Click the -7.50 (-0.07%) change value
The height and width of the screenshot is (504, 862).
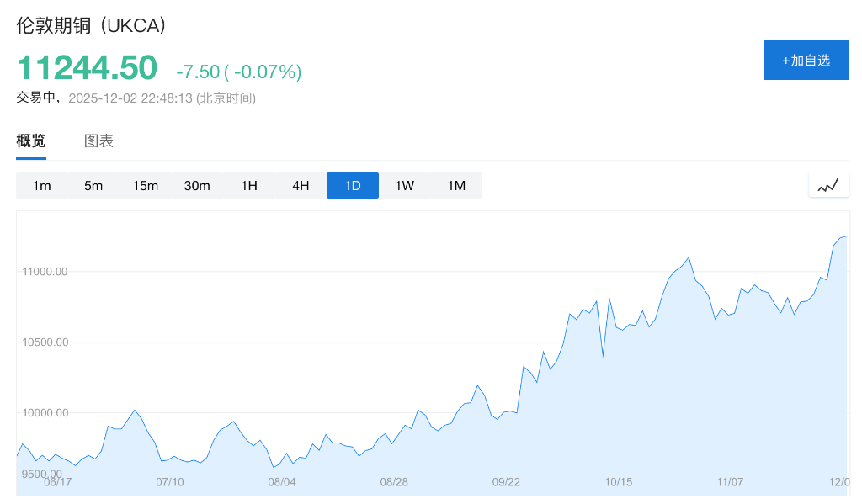click(x=238, y=72)
